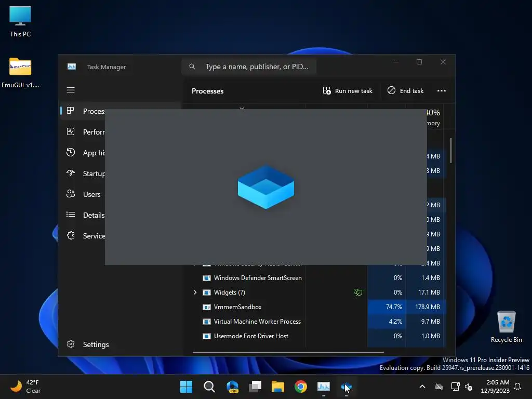Click the 17.1 MB memory value for Widgets

[x=429, y=292]
